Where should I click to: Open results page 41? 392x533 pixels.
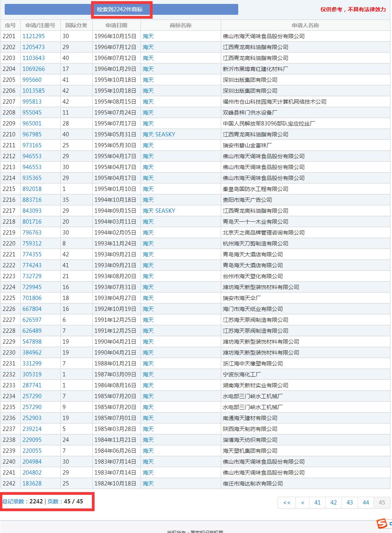tap(317, 503)
